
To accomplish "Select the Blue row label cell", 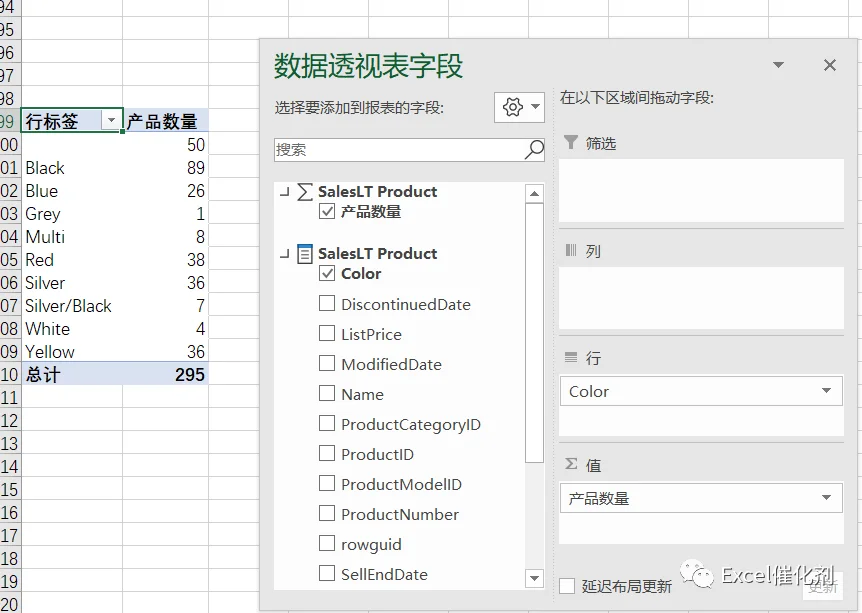I will (x=72, y=191).
